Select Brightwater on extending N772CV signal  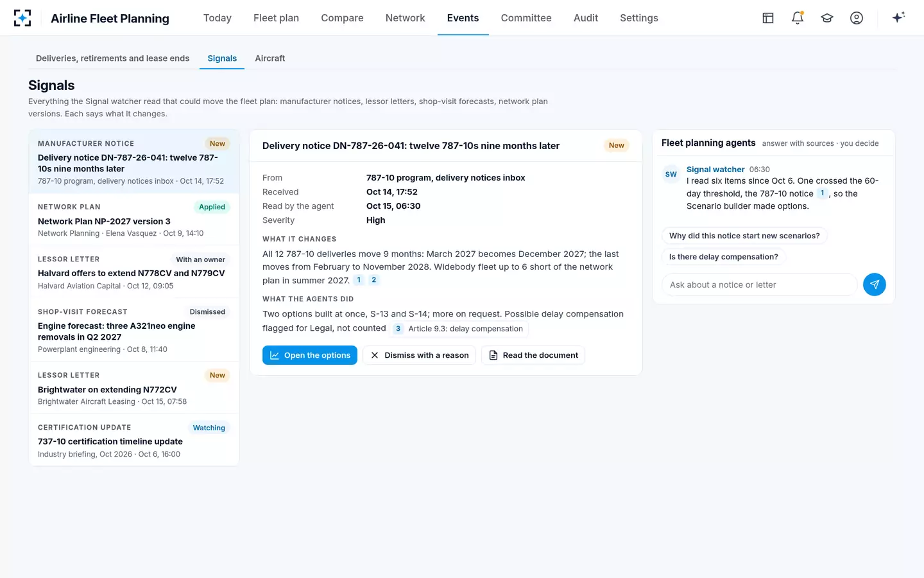click(x=134, y=388)
